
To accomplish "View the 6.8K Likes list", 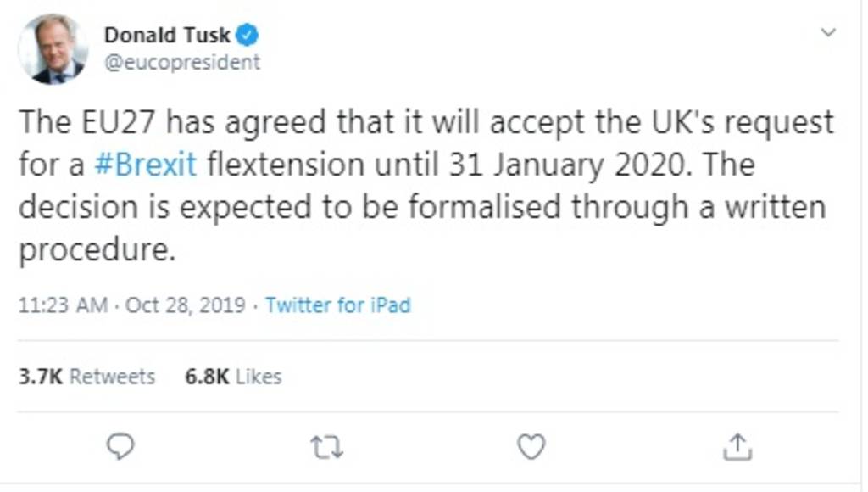I will 233,377.
